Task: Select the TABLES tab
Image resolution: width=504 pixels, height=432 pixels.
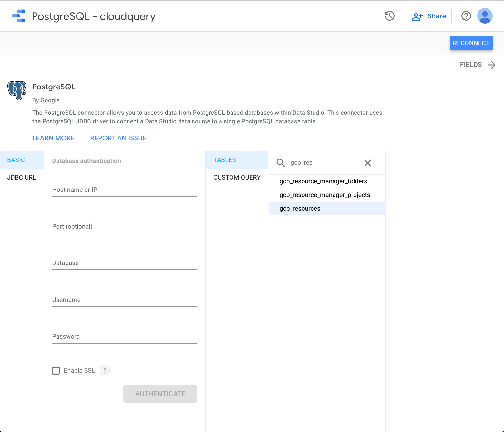Action: 225,160
